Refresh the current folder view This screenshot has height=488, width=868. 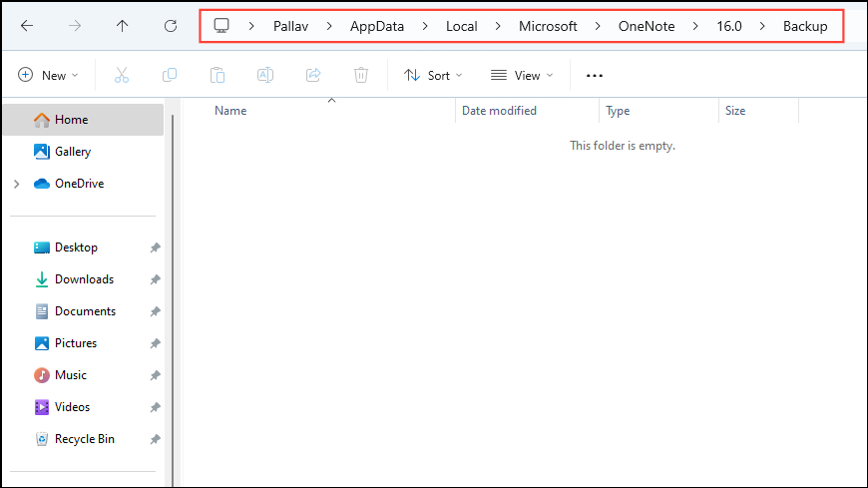click(x=171, y=26)
